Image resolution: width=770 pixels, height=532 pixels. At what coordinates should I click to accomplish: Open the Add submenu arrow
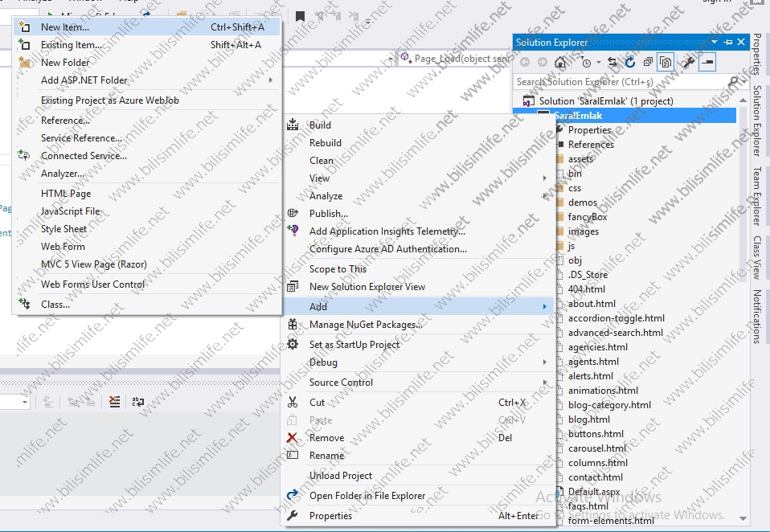coord(545,307)
